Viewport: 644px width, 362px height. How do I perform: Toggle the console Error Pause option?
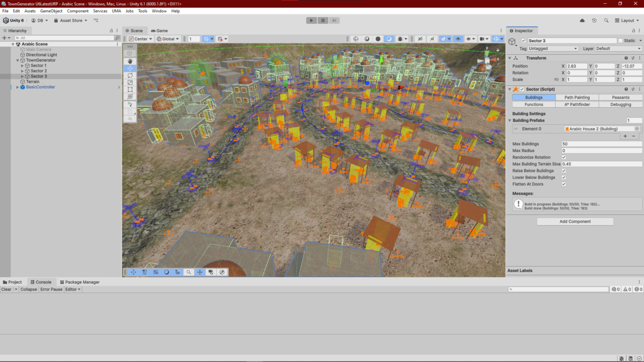[52, 289]
